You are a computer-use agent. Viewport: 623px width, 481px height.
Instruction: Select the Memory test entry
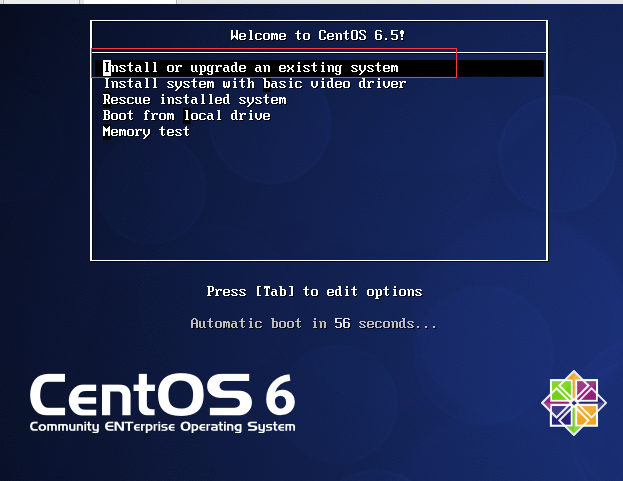click(x=146, y=131)
